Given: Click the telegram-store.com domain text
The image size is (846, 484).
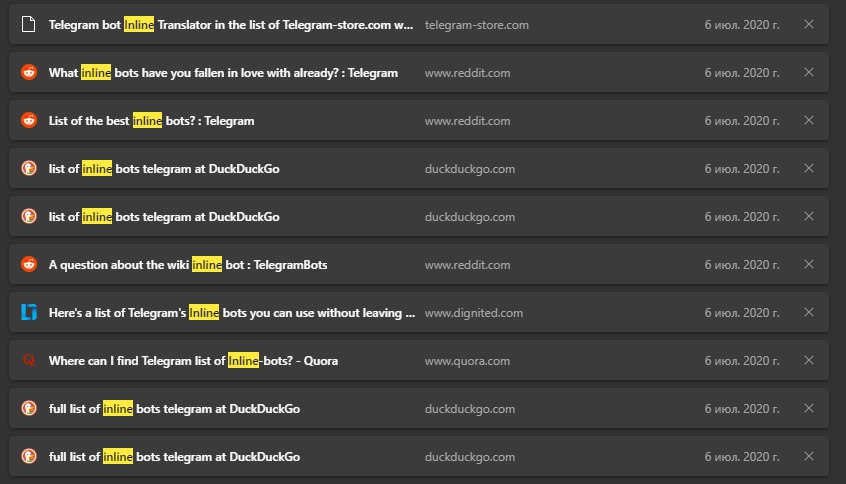Looking at the screenshot, I should [477, 25].
